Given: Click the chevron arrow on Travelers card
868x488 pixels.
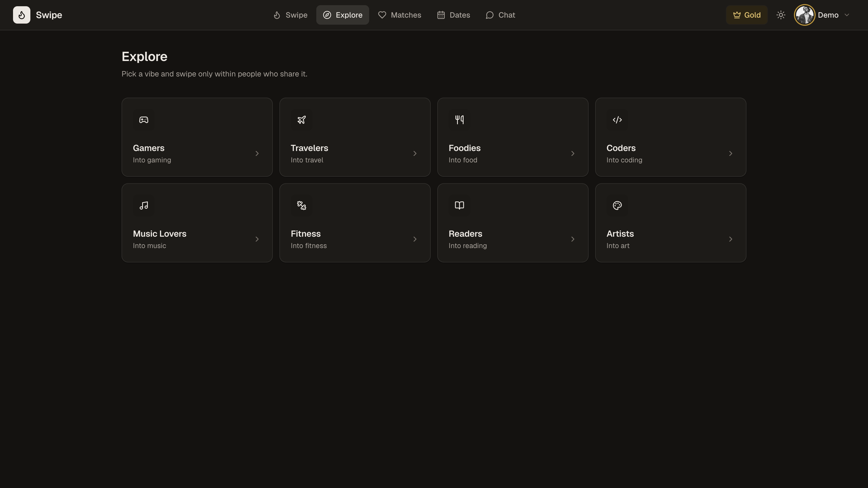Looking at the screenshot, I should click(x=415, y=153).
